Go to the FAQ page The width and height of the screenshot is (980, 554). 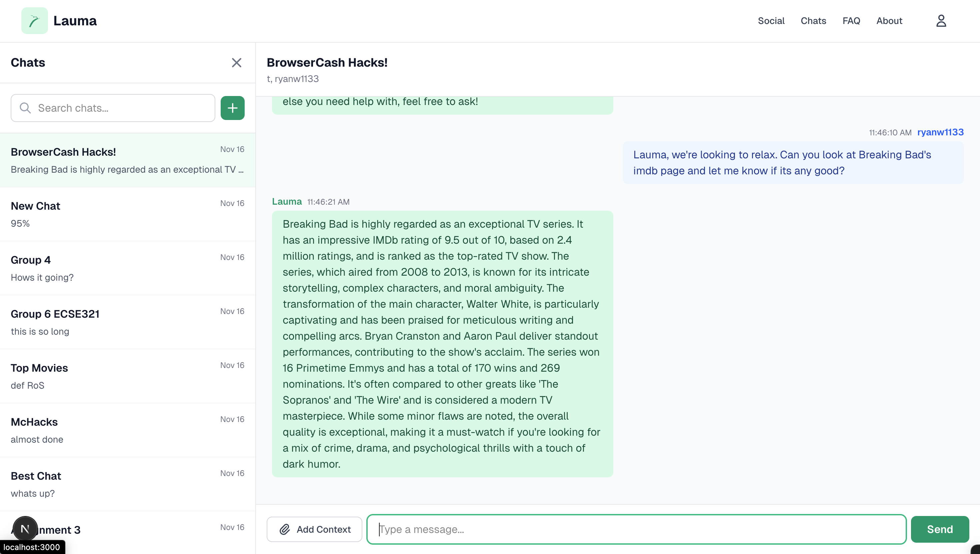851,21
